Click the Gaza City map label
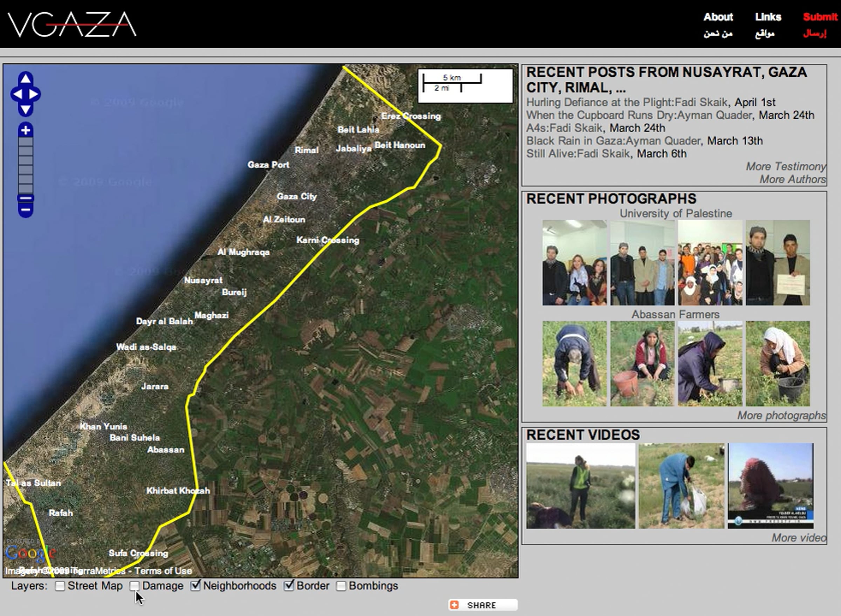The height and width of the screenshot is (616, 841). (x=296, y=196)
